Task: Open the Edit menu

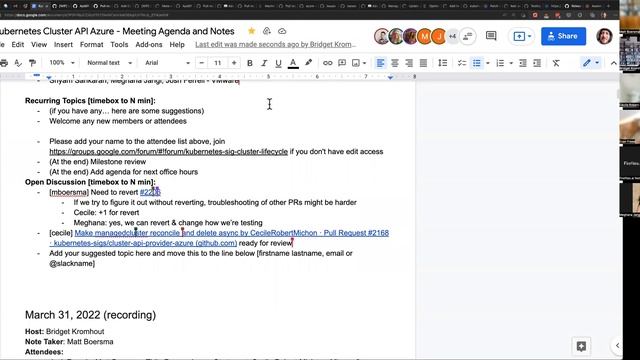Action: [18, 44]
